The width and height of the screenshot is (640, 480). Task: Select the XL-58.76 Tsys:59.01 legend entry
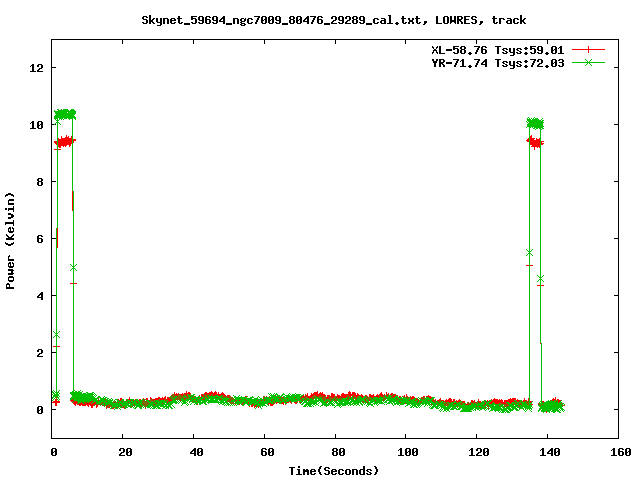tap(498, 50)
